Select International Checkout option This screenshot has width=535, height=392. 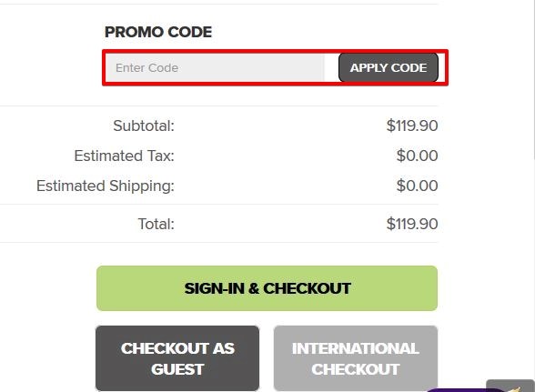click(356, 358)
